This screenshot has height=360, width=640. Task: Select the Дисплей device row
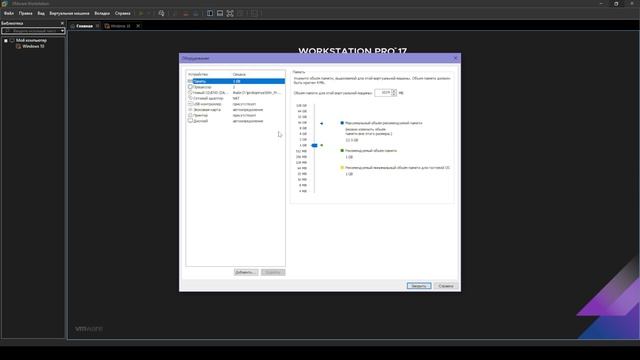click(x=236, y=121)
